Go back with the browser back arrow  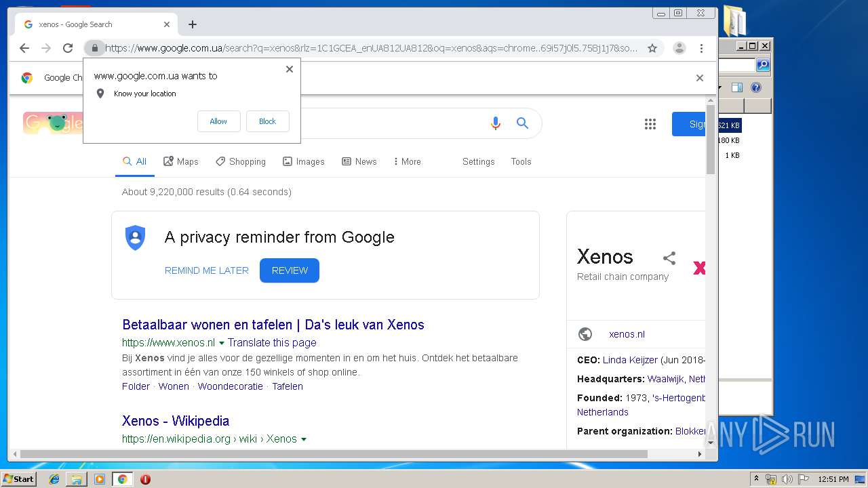point(24,48)
